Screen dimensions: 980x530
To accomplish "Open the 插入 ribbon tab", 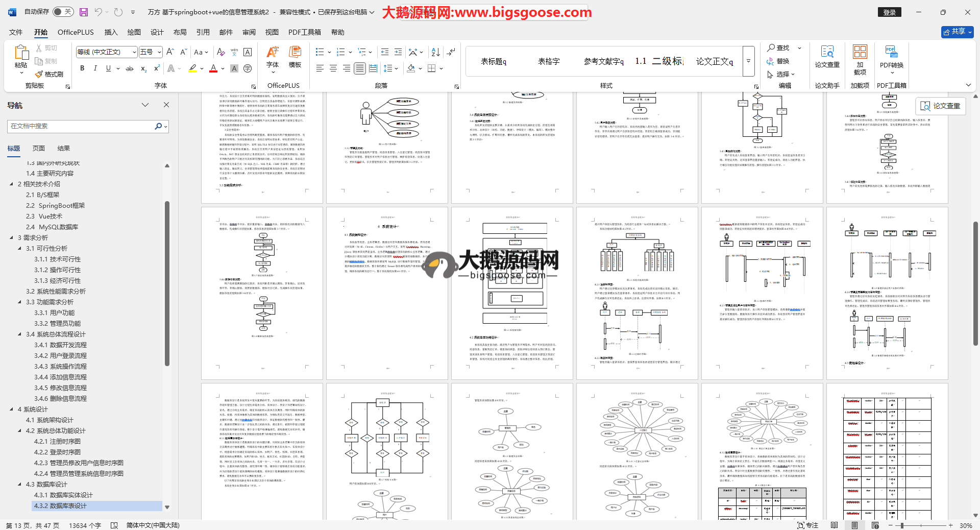I will pyautogui.click(x=111, y=32).
